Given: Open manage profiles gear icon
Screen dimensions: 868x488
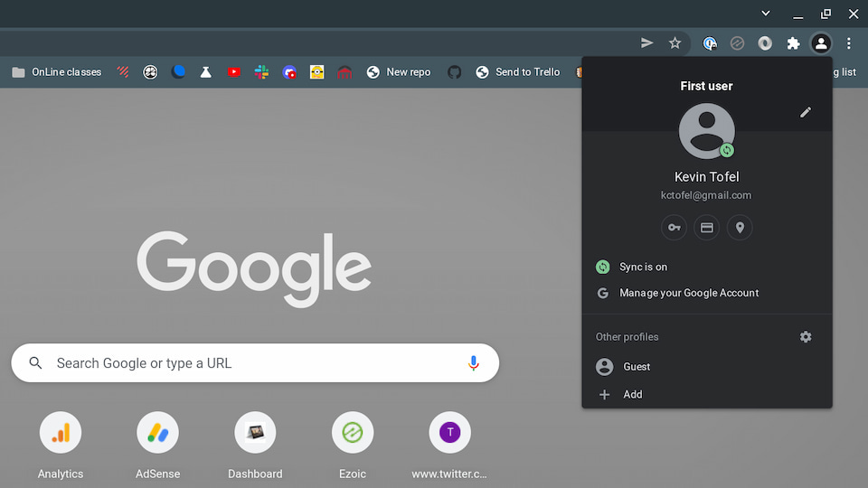Looking at the screenshot, I should pyautogui.click(x=806, y=336).
